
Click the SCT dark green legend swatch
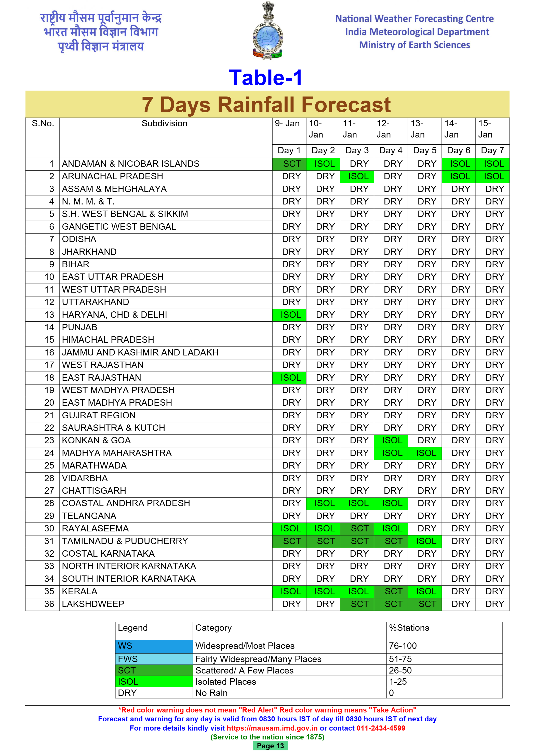tap(154, 670)
